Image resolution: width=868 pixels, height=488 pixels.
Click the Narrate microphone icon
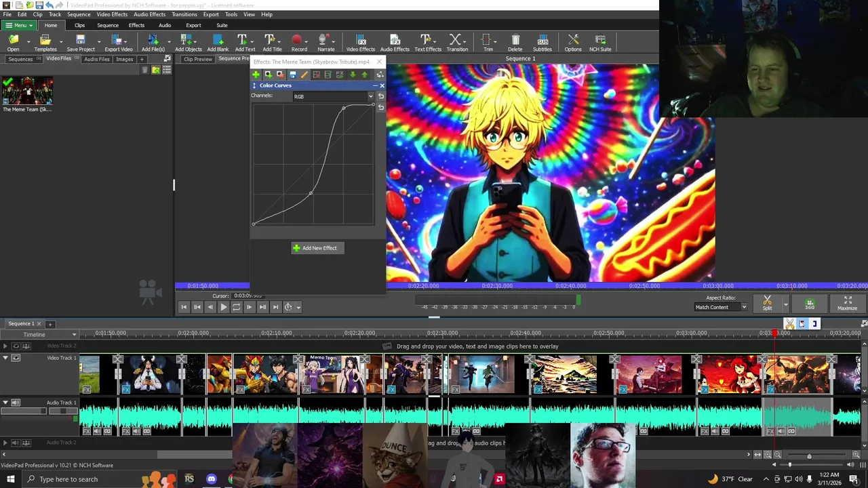pyautogui.click(x=325, y=43)
